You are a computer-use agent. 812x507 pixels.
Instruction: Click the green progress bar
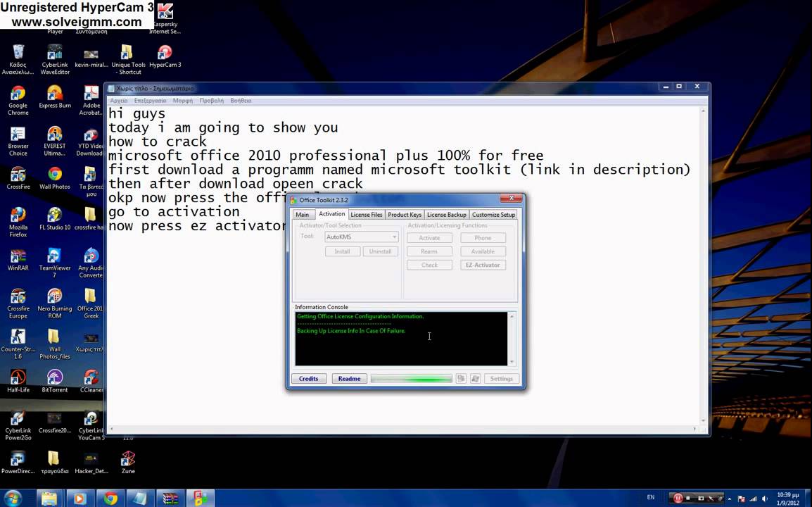pyautogui.click(x=412, y=379)
